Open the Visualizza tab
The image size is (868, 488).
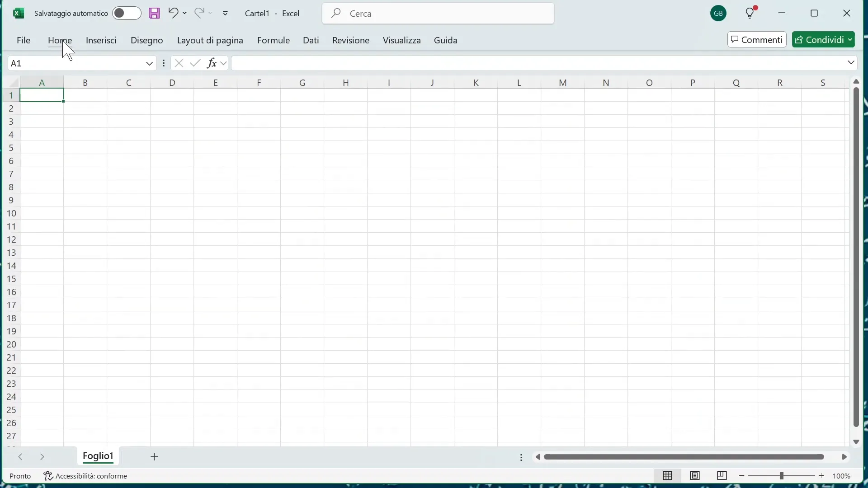pos(402,41)
